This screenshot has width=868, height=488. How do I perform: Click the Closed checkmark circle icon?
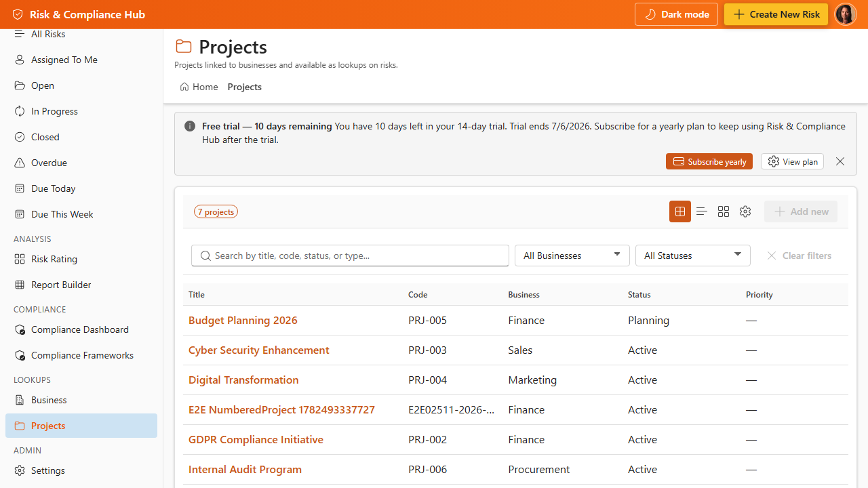[x=20, y=137]
